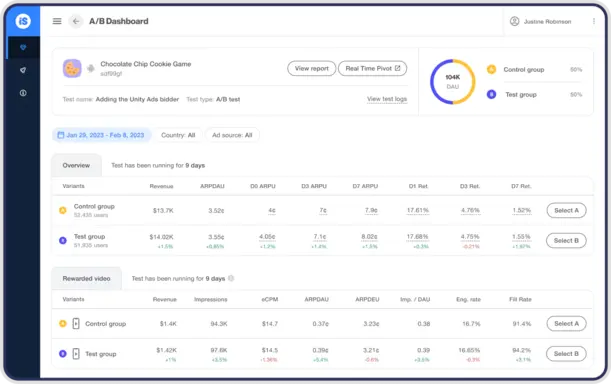Open the three-dot menu beside user name
Image resolution: width=611 pixels, height=384 pixels.
[593, 21]
